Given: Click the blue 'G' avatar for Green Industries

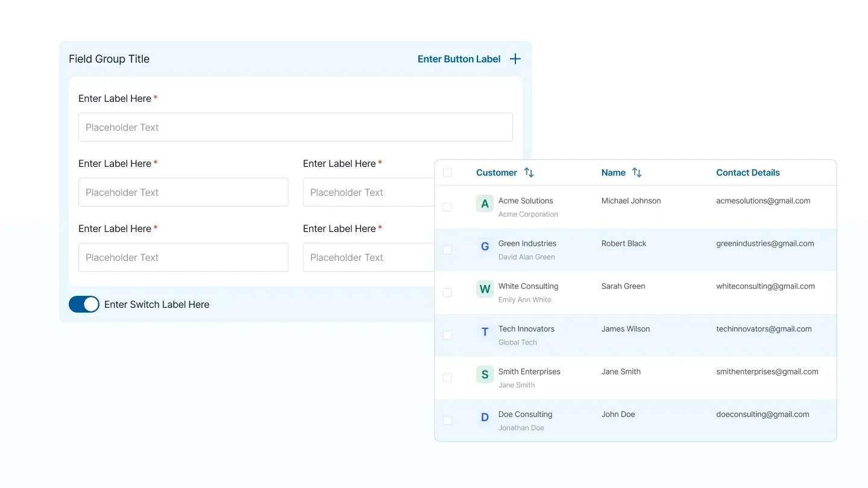Looking at the screenshot, I should click(485, 246).
